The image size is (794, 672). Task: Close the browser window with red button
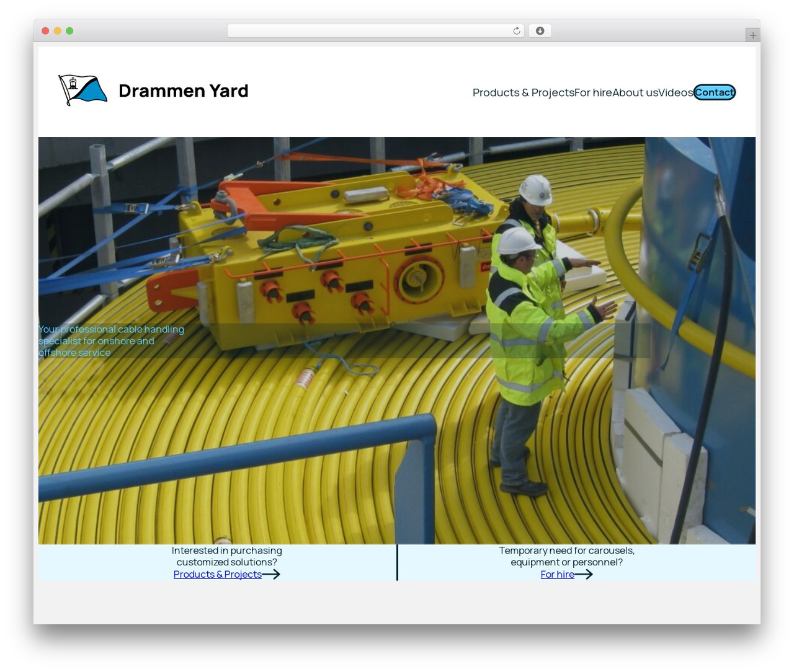pyautogui.click(x=45, y=31)
